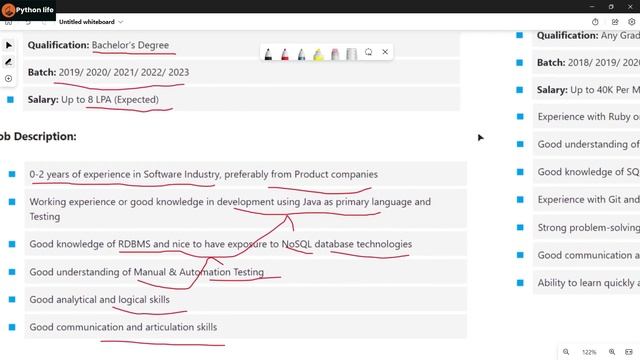Click "Good understanding of Manual & Automation Testing"
This screenshot has width=640, height=360.
[147, 272]
